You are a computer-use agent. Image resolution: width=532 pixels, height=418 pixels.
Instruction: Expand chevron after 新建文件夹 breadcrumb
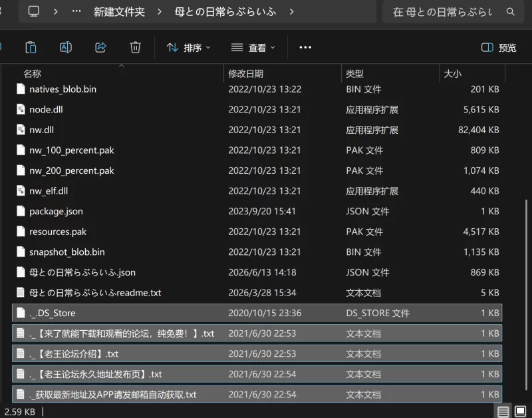pos(160,12)
